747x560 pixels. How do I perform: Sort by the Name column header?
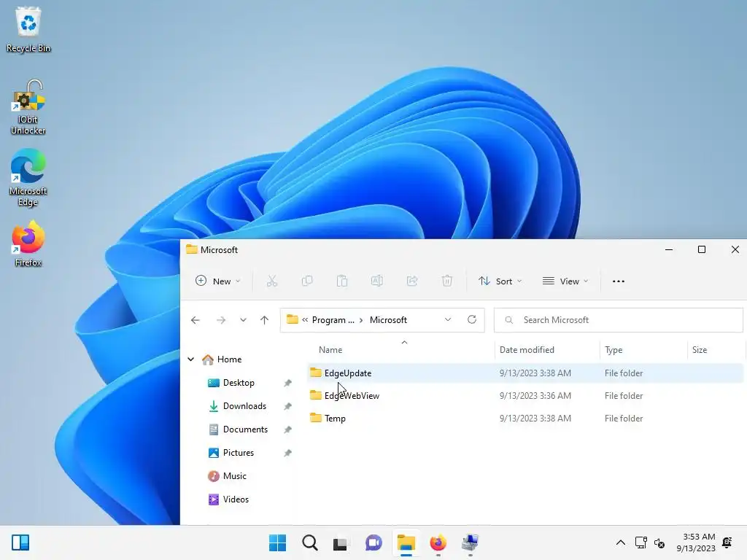(x=330, y=350)
